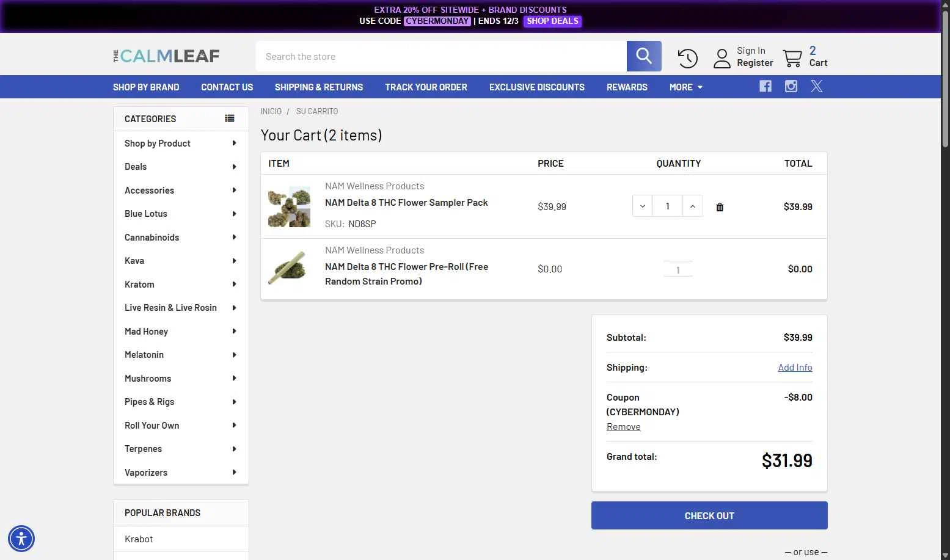Expand Kratom category
950x560 pixels.
234,284
